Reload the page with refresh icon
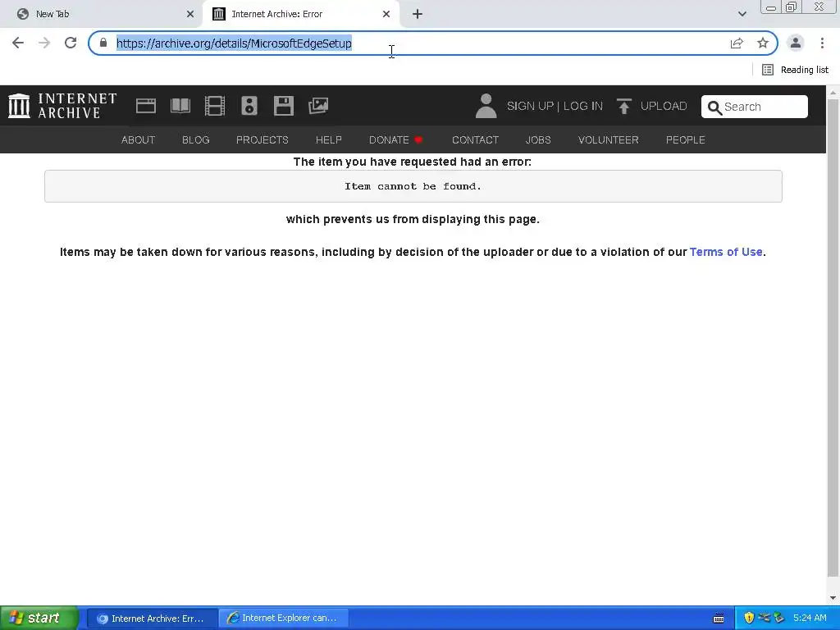This screenshot has height=630, width=840. coord(71,43)
